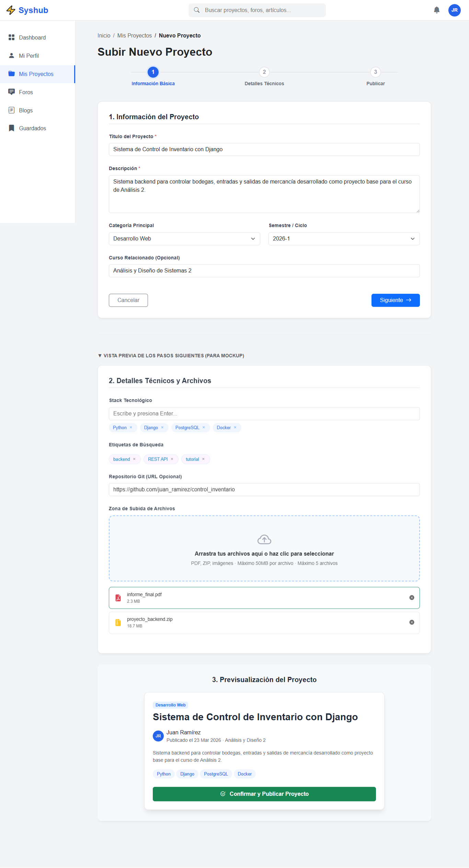Image resolution: width=469 pixels, height=868 pixels.
Task: Click the Dashboard grid icon
Action: click(12, 37)
